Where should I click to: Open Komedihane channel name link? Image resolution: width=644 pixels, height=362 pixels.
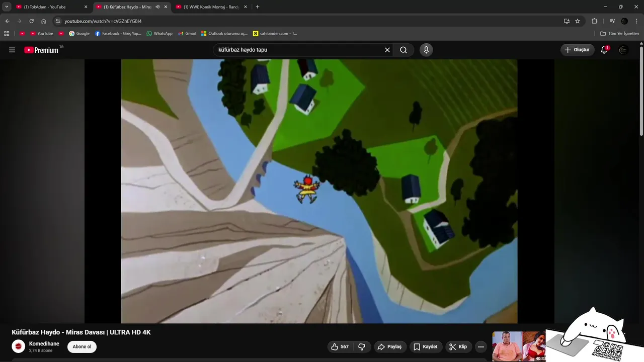pyautogui.click(x=44, y=344)
